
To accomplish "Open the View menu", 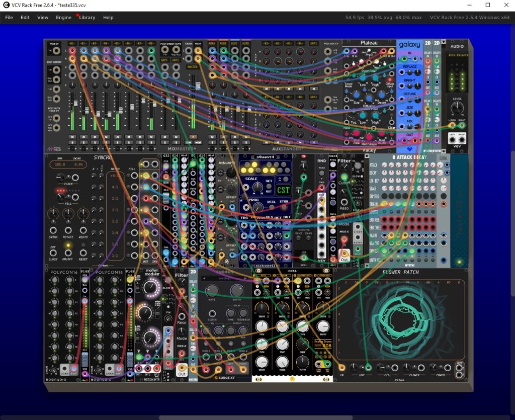I will (43, 18).
